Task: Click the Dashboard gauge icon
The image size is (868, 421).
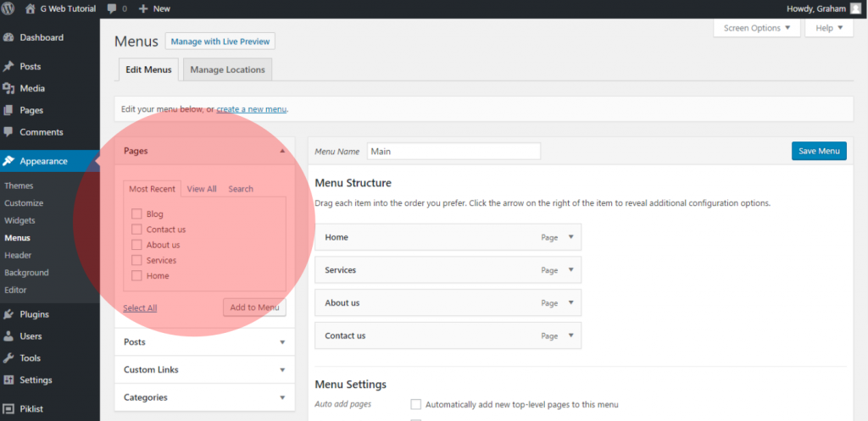Action: coord(8,37)
